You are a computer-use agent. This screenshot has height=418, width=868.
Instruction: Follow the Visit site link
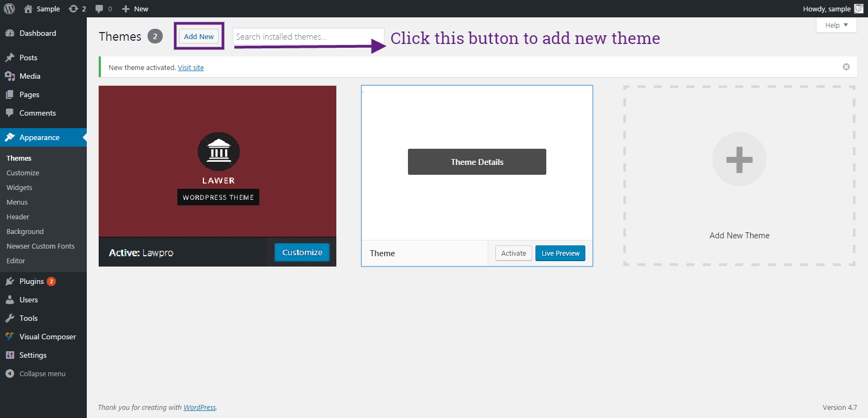[190, 67]
